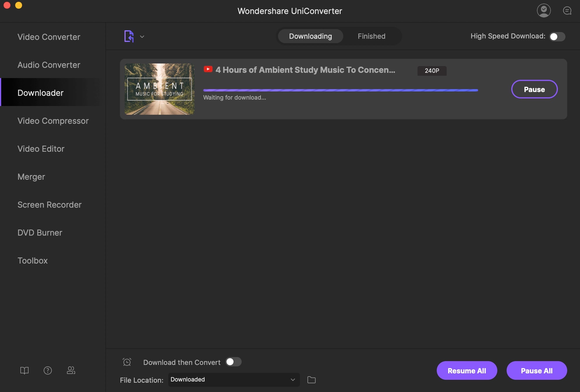Click the user profile icon top right
Viewport: 580px width, 392px height.
[x=544, y=10]
